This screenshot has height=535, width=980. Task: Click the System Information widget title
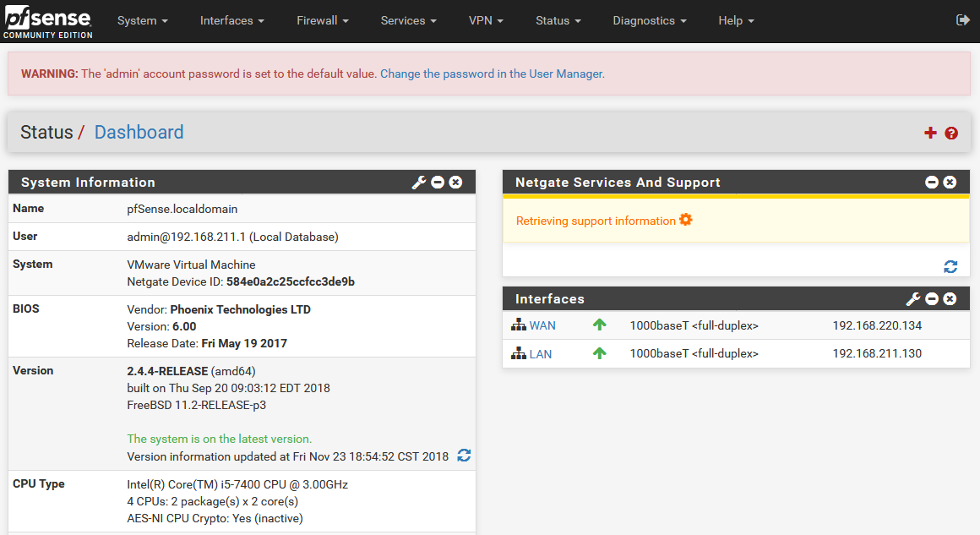click(x=88, y=183)
